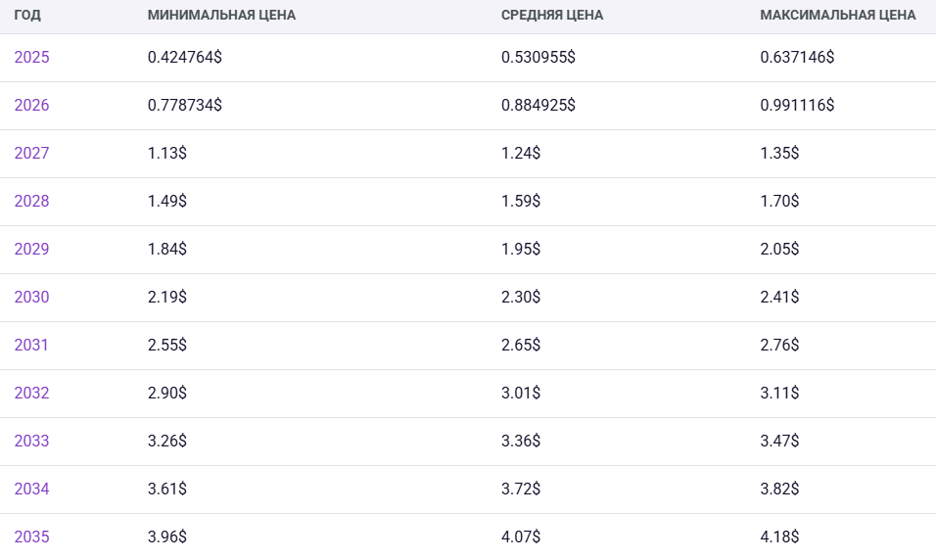Click the ГОД column header

click(27, 16)
